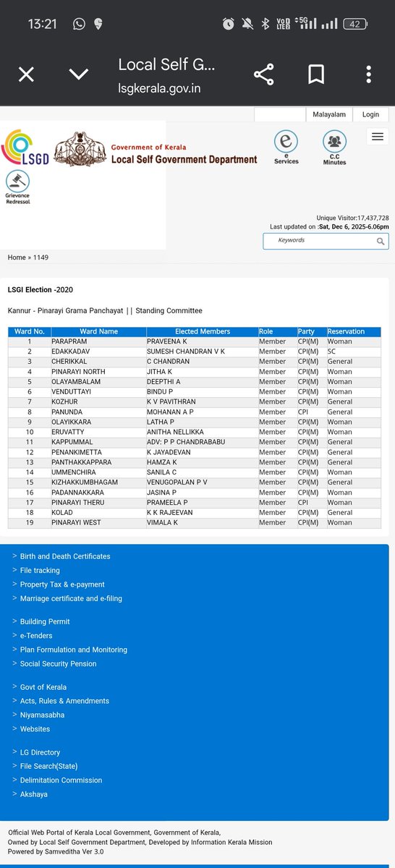395x868 pixels.
Task: Click the Kerala government emblem
Action: (80, 148)
